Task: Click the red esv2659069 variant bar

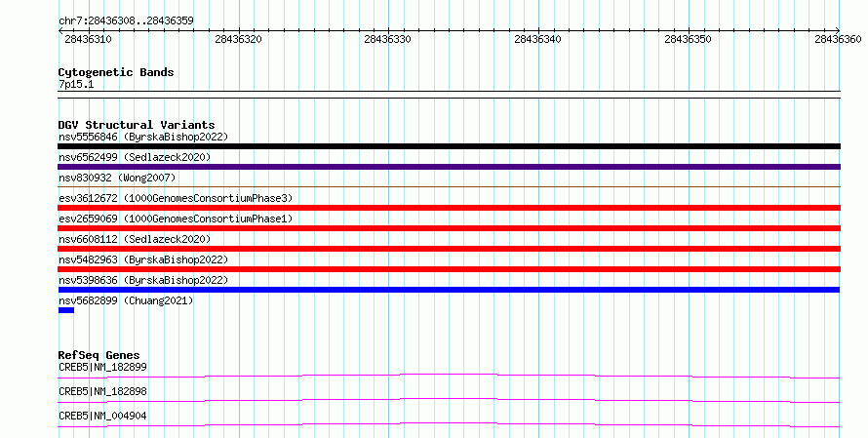Action: [x=449, y=228]
